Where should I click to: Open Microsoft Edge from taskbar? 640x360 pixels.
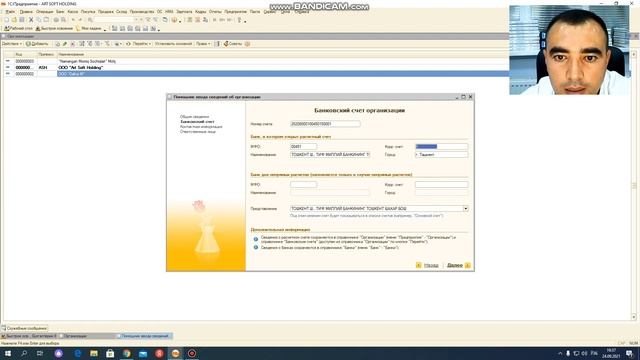point(78,353)
